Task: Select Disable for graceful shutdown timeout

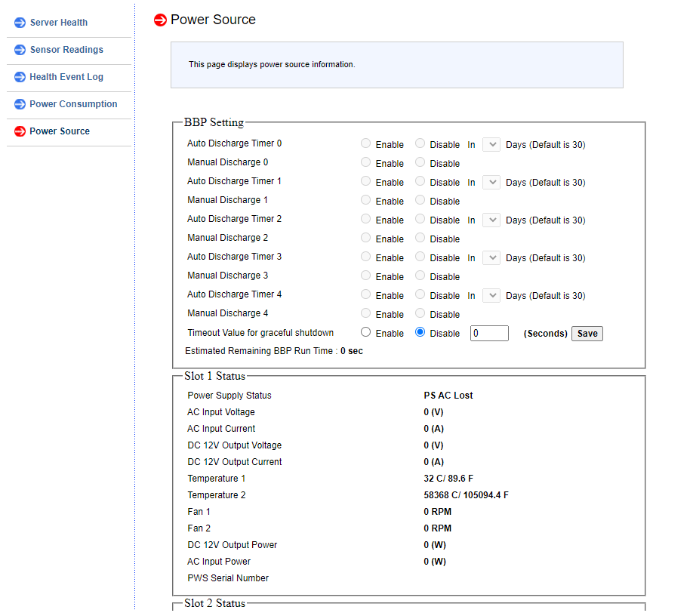Action: (420, 332)
